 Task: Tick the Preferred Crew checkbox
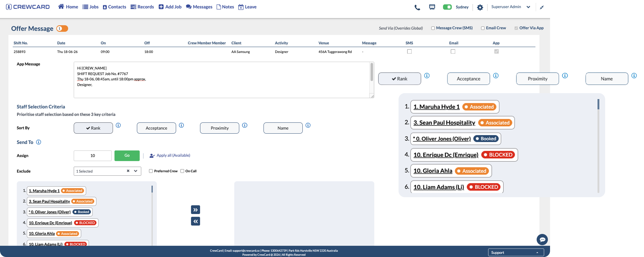click(x=151, y=171)
